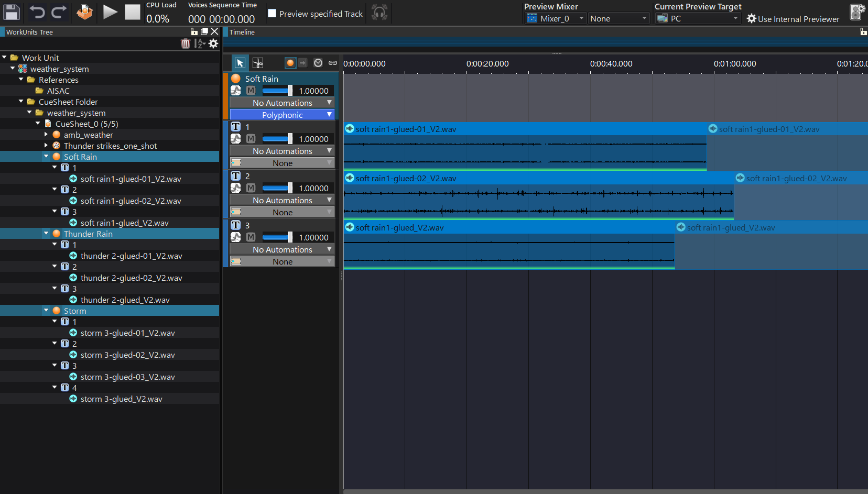Screen dimensions: 868x494
Task: Click the clock icon in timeline toolbar
Action: (x=318, y=63)
